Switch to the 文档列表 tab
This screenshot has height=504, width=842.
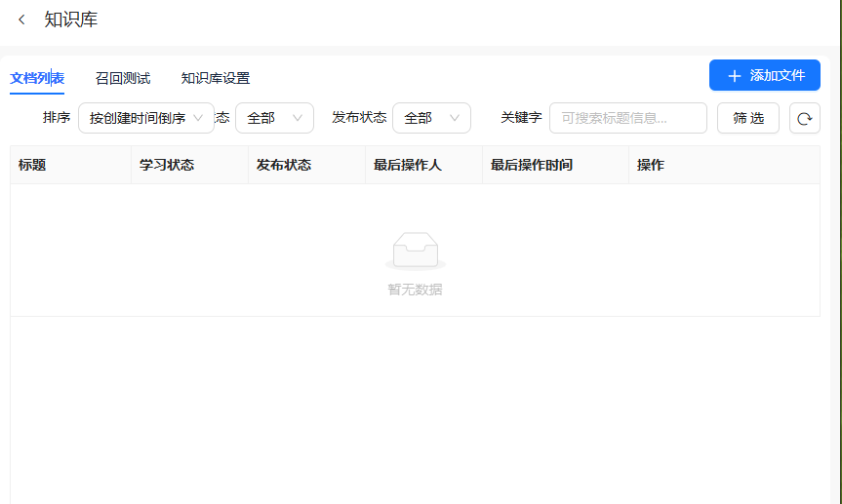pos(37,78)
